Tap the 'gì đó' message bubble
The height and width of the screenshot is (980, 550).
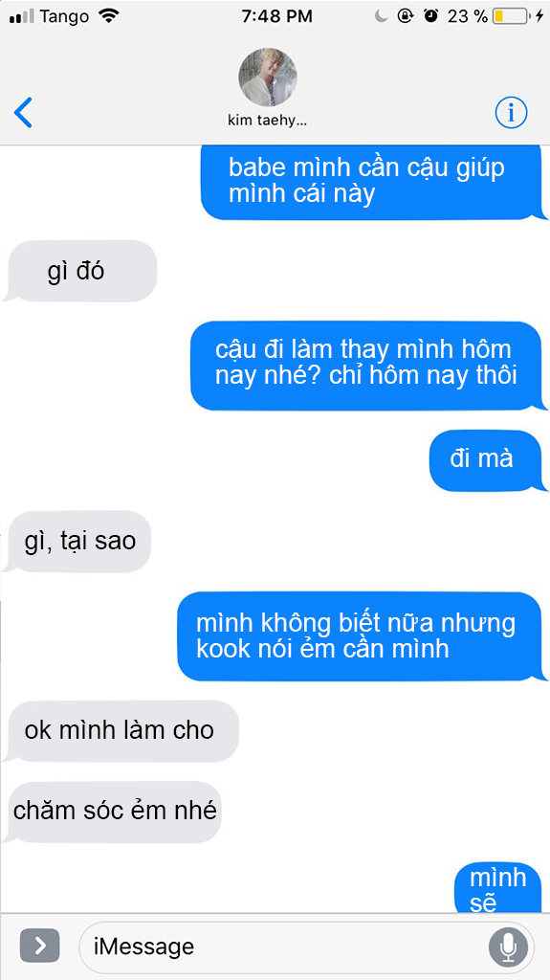(80, 271)
